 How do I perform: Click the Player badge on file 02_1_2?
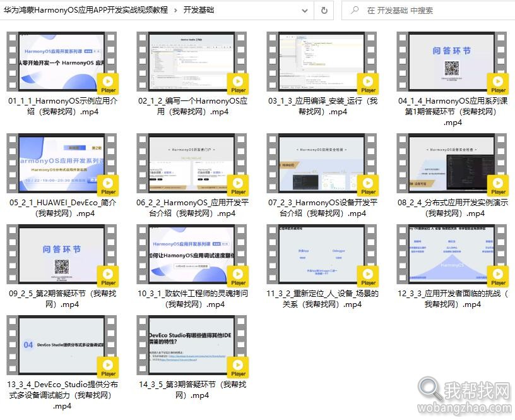pyautogui.click(x=238, y=84)
